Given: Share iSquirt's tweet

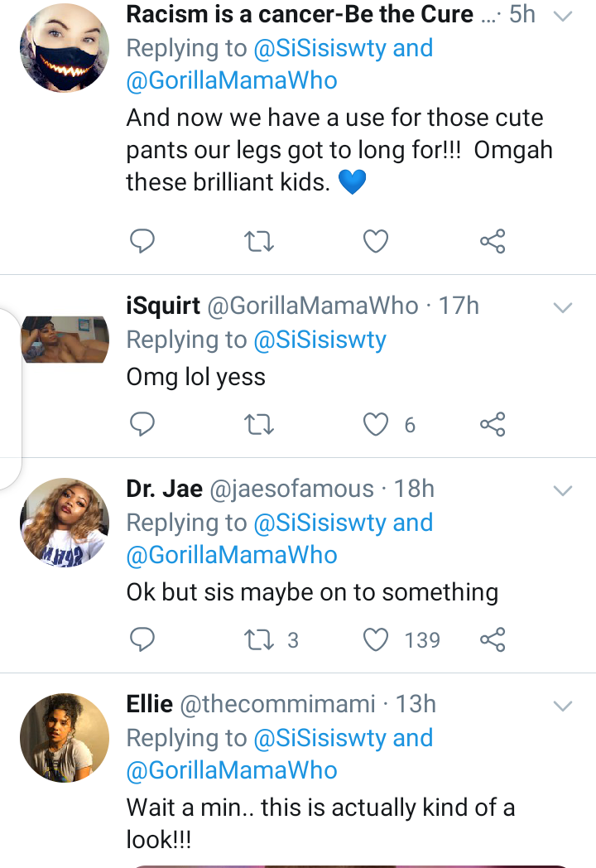Looking at the screenshot, I should pos(493,425).
